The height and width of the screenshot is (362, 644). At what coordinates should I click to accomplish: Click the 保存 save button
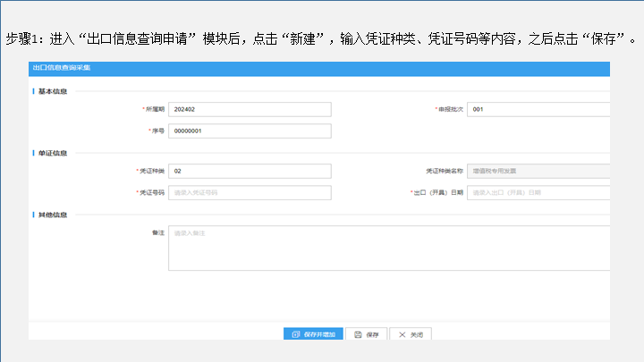coord(367,334)
